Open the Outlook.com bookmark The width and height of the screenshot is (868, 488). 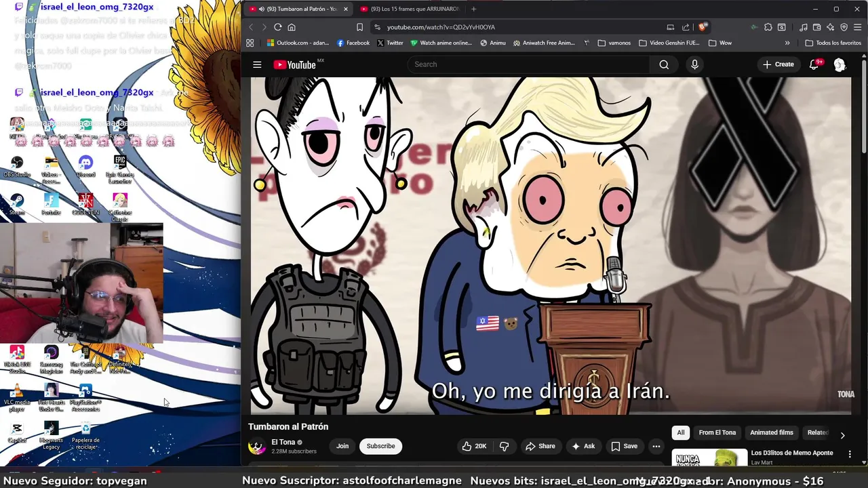click(x=298, y=43)
